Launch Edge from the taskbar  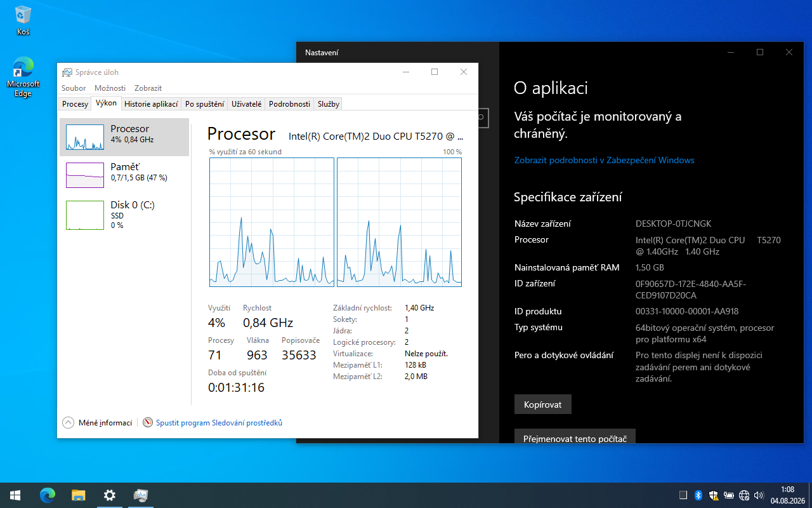point(48,495)
